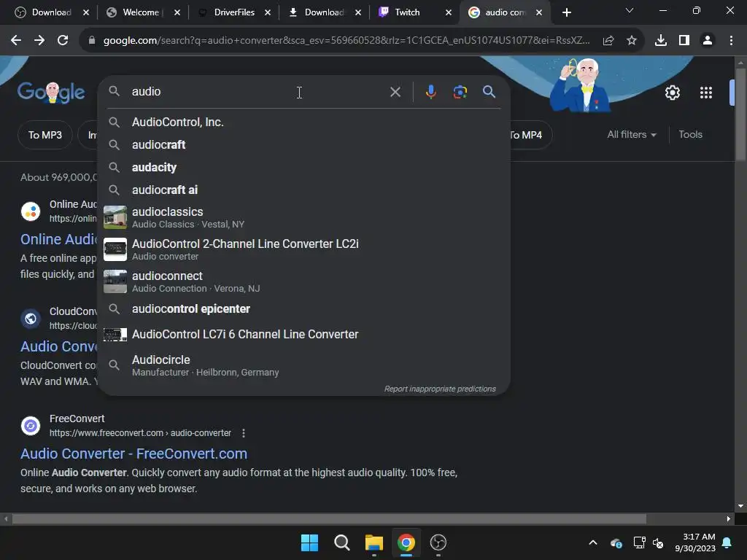Close the DriverFiles tab
This screenshot has width=747, height=560.
(268, 12)
